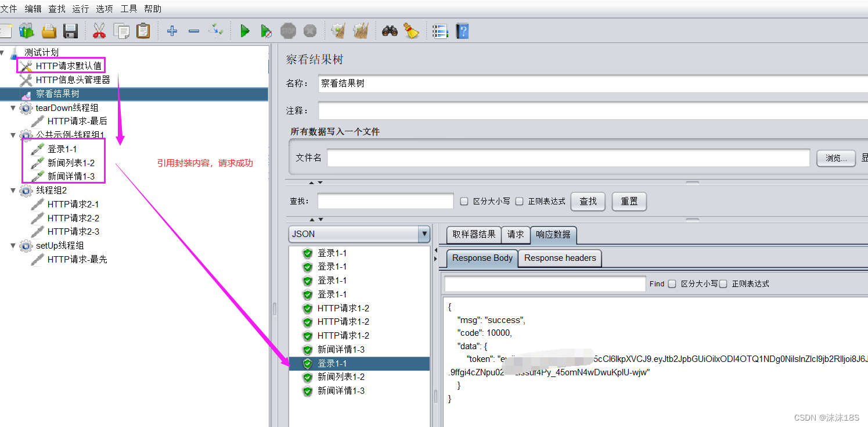Image resolution: width=868 pixels, height=427 pixels.
Task: Collapse the 公共示例-线程组1 node
Action: pyautogui.click(x=13, y=135)
